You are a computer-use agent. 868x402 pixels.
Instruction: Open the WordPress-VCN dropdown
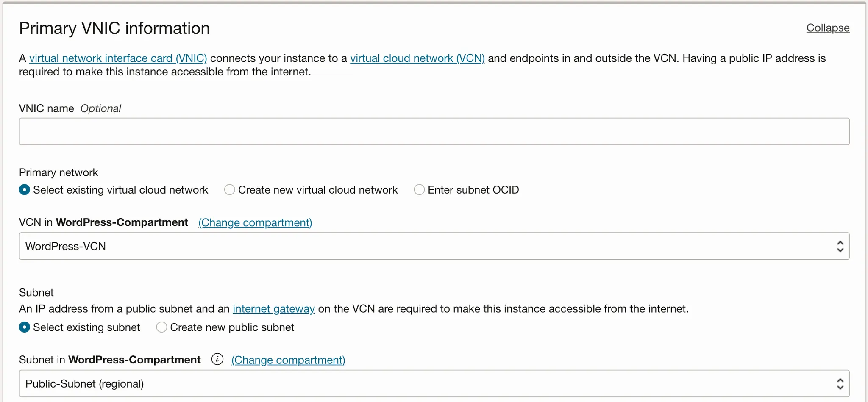click(x=424, y=246)
